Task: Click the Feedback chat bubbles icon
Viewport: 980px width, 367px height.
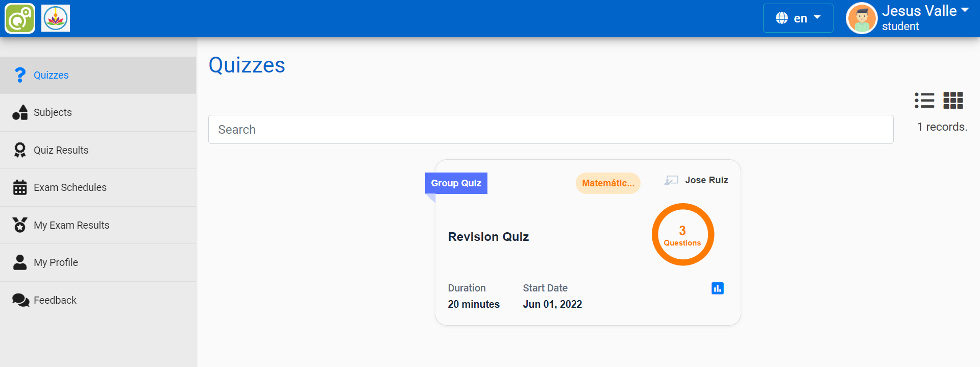Action: point(20,300)
